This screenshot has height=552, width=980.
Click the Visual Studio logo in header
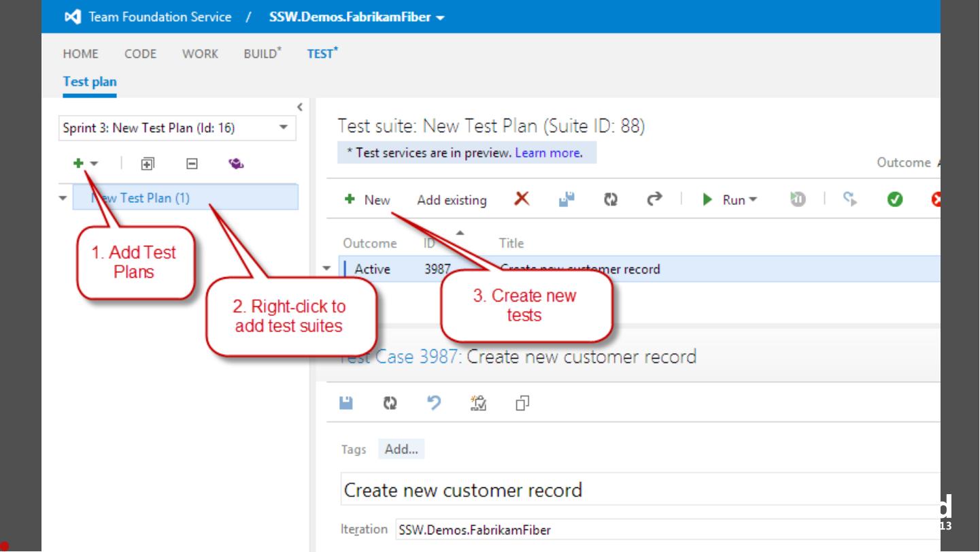[72, 17]
